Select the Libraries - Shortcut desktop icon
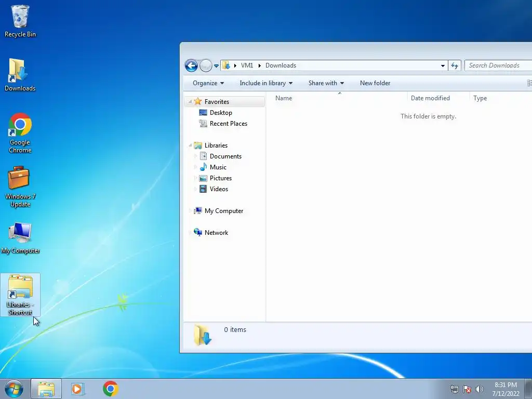This screenshot has height=399, width=532. 20,295
